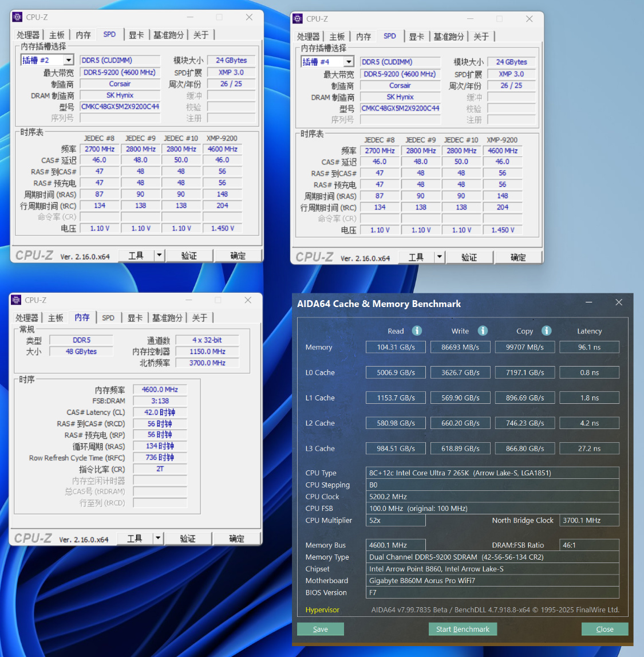
Task: Click 736 时钟 tRFC value
Action: [x=160, y=458]
